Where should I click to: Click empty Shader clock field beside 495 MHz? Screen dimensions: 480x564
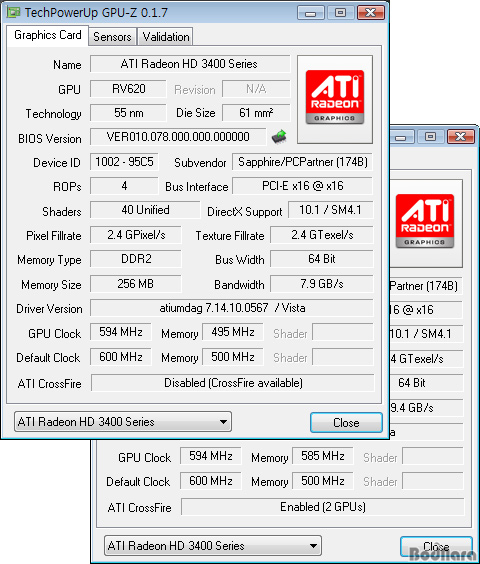pos(343,332)
